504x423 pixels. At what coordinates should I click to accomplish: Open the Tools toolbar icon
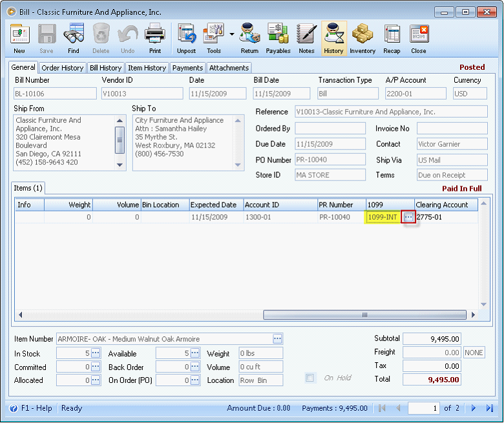click(214, 39)
